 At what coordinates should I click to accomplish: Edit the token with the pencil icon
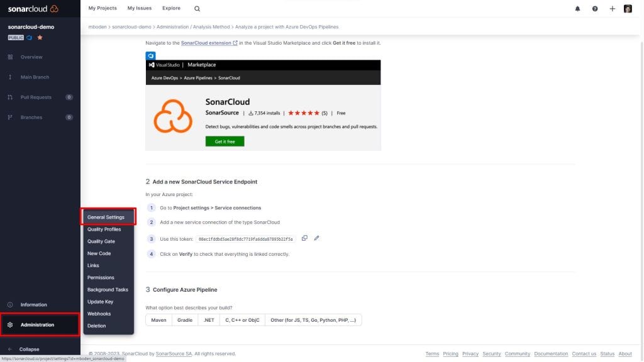pos(316,238)
